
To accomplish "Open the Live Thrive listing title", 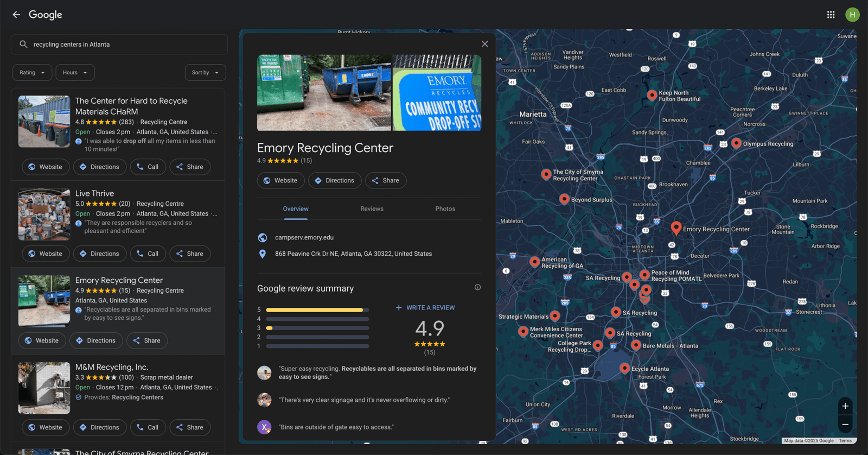I will click(x=94, y=193).
